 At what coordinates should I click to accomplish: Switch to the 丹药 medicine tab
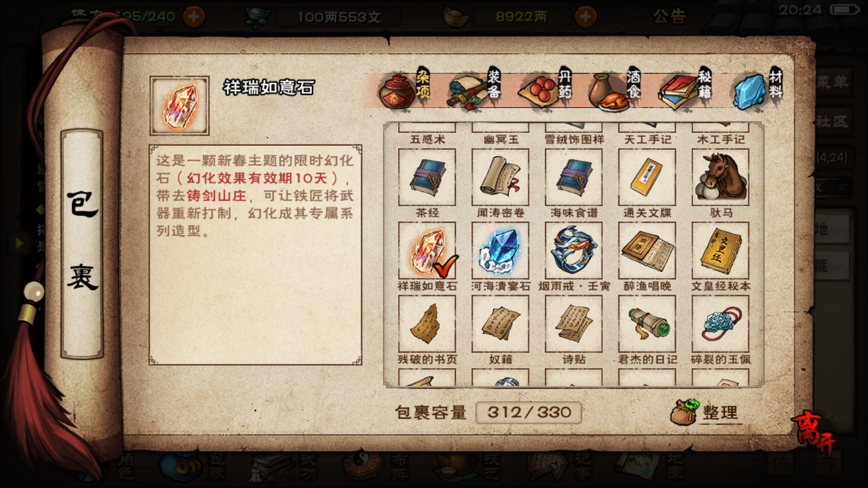click(546, 89)
